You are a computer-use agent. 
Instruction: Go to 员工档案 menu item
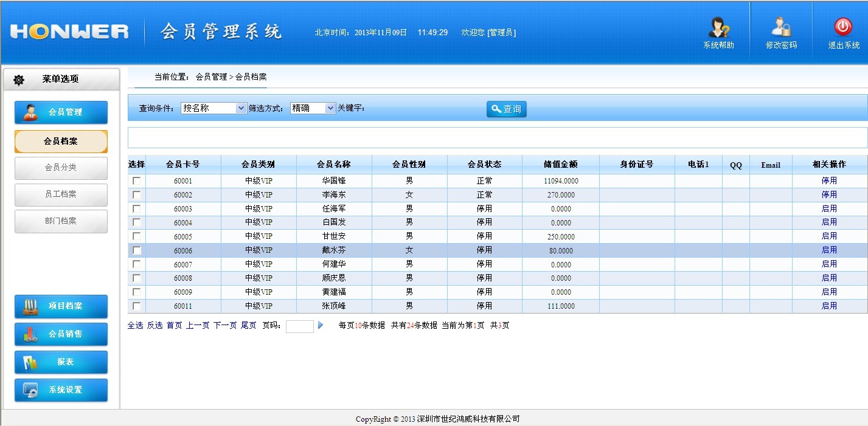[x=61, y=194]
